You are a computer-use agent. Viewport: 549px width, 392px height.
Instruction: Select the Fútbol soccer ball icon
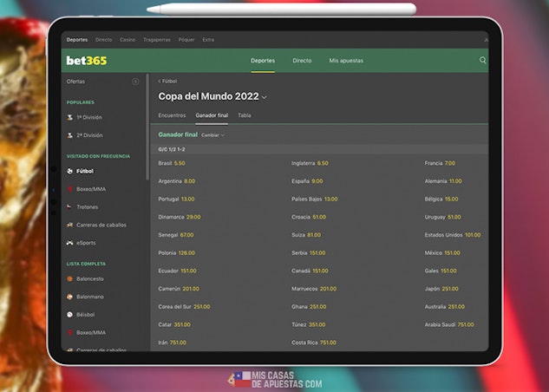click(70, 171)
